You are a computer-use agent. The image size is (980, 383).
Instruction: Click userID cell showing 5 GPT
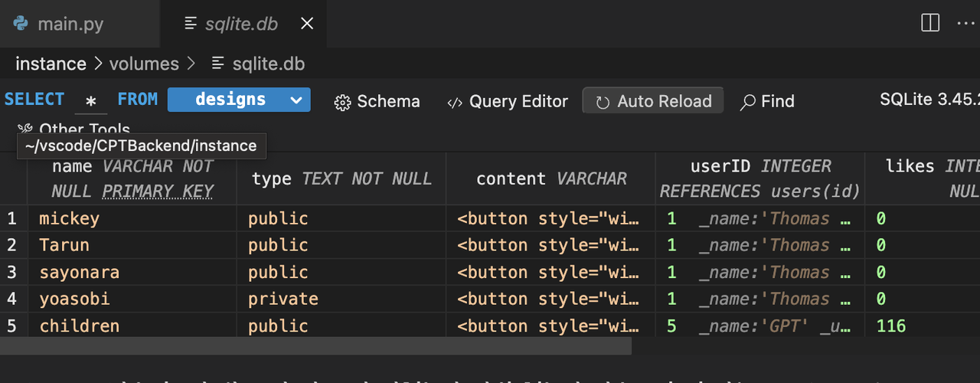(760, 326)
